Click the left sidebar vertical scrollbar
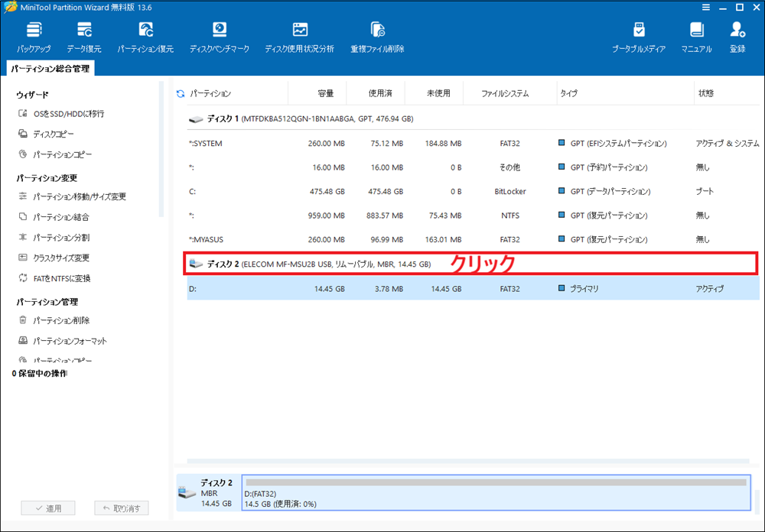Screen dimensions: 765x532 [161, 149]
